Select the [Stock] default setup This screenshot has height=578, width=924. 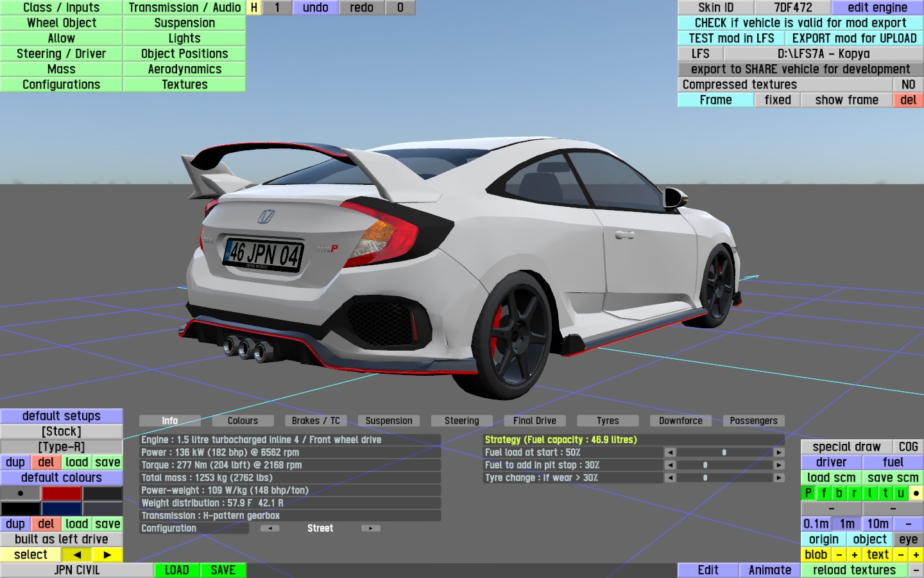pyautogui.click(x=62, y=432)
